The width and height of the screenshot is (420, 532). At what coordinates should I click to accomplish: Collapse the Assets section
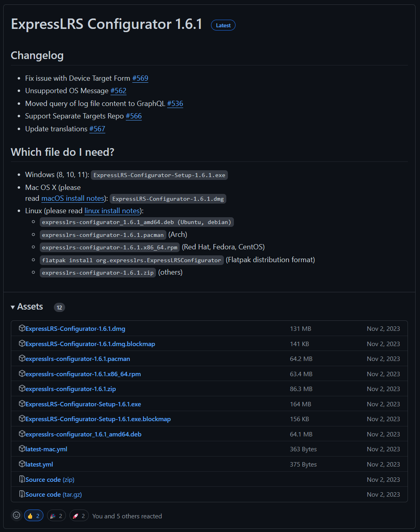(27, 307)
